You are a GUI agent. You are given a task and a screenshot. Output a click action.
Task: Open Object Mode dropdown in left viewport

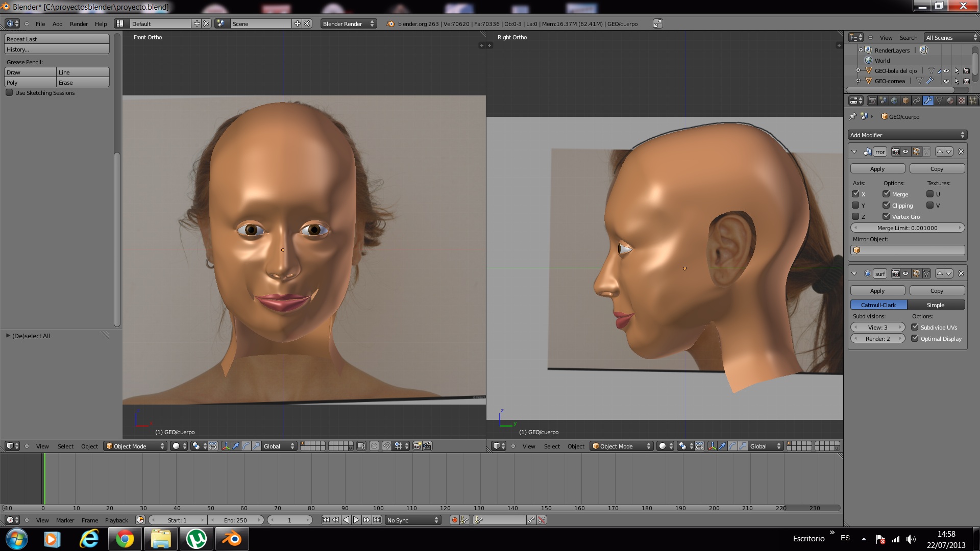coord(135,446)
